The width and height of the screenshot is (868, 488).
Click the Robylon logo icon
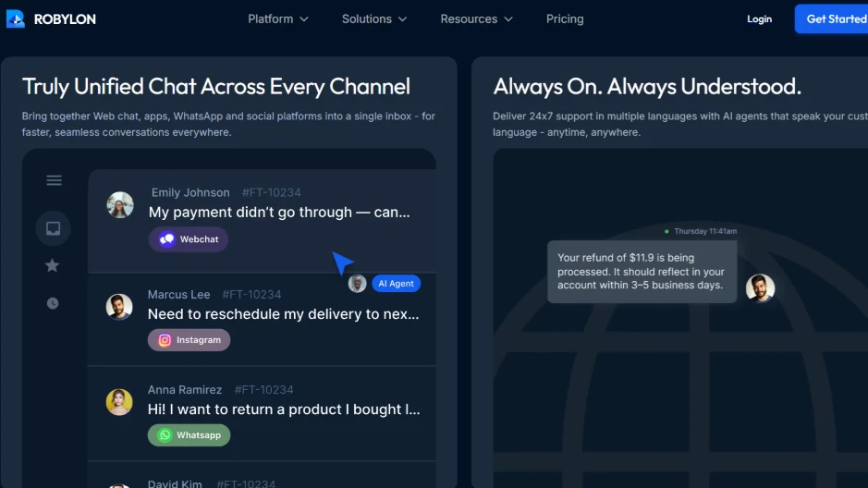(x=16, y=18)
